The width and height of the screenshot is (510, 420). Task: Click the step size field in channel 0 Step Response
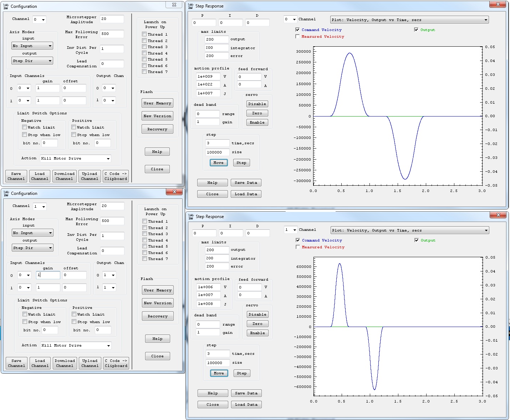coord(218,152)
